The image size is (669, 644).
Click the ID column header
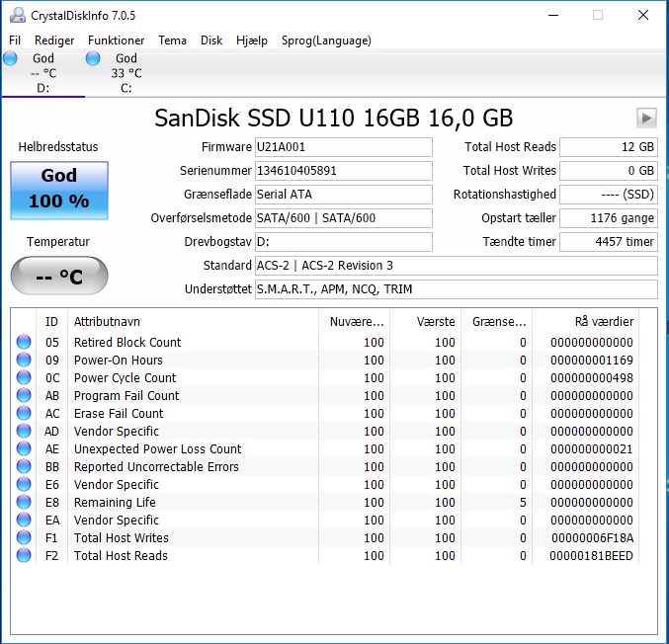[x=51, y=322]
